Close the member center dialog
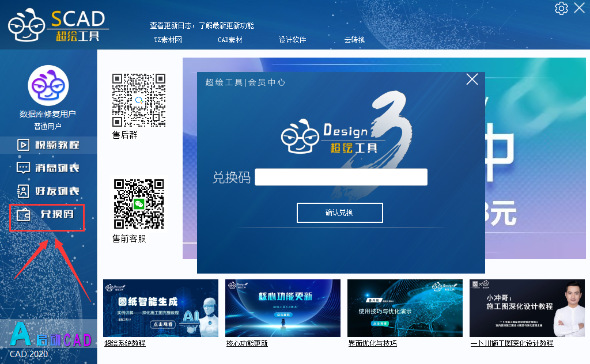 pos(472,79)
